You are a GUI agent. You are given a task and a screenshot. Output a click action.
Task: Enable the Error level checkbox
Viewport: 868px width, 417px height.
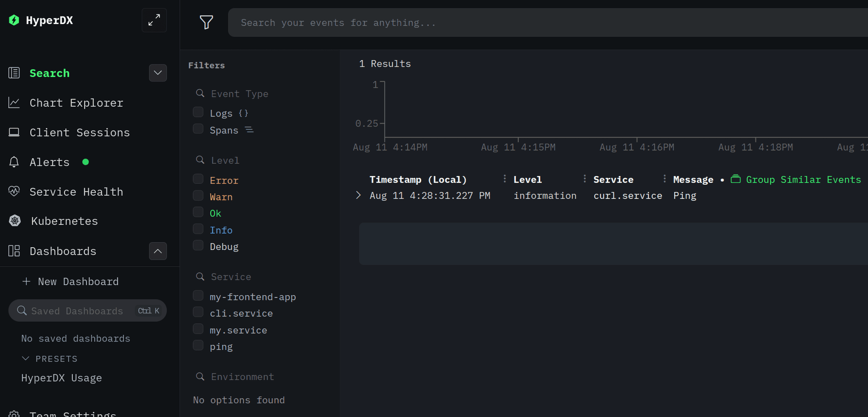pos(198,179)
